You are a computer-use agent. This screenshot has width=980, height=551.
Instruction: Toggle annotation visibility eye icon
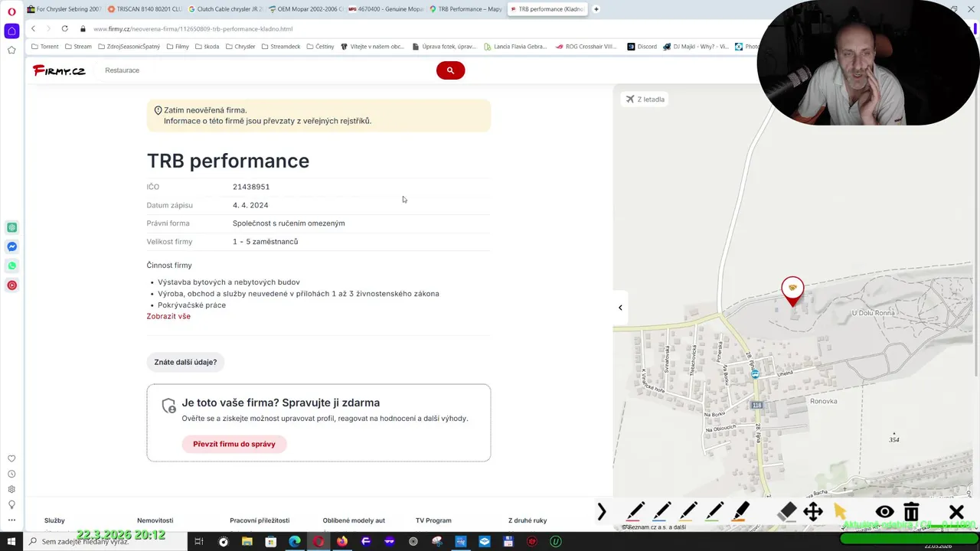[884, 512]
